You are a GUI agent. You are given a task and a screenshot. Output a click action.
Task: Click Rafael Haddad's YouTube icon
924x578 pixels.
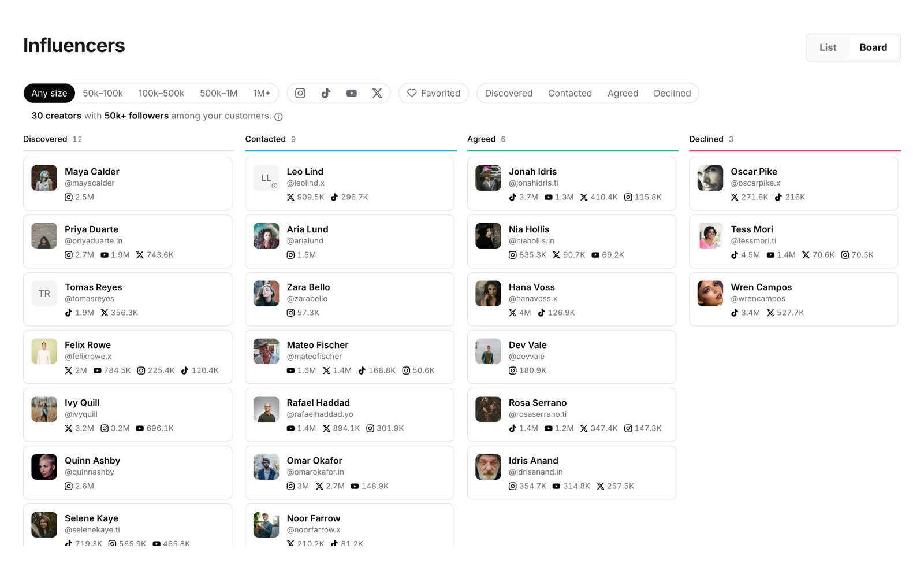[x=290, y=428]
